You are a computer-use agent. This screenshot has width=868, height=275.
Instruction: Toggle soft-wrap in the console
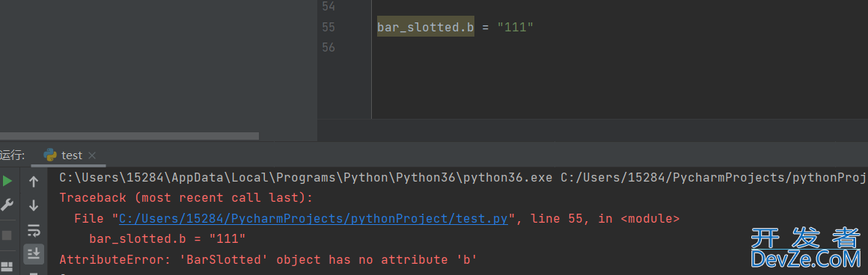pos(34,229)
